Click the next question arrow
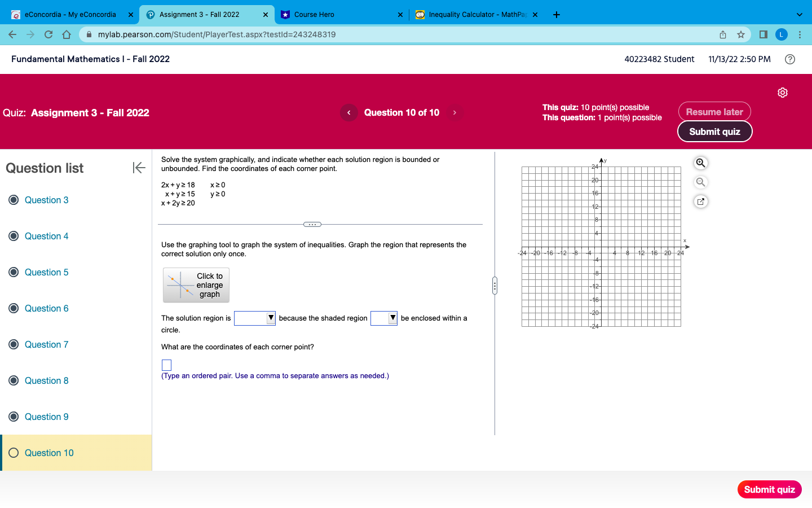Screen dimensions: 812x508 point(454,113)
